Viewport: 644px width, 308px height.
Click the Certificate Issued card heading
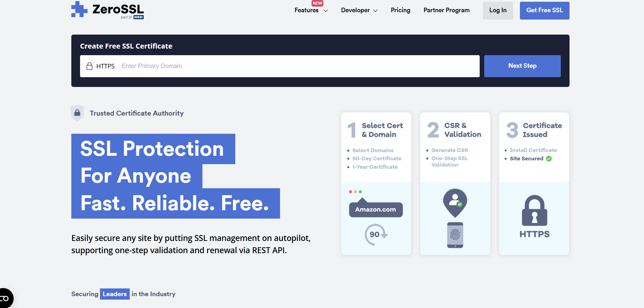click(542, 130)
